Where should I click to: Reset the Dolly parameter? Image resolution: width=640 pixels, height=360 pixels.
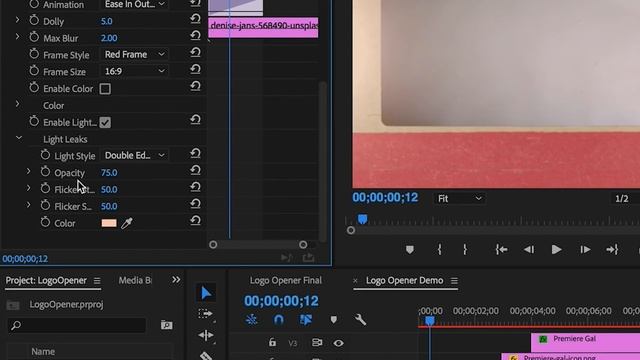tap(195, 19)
